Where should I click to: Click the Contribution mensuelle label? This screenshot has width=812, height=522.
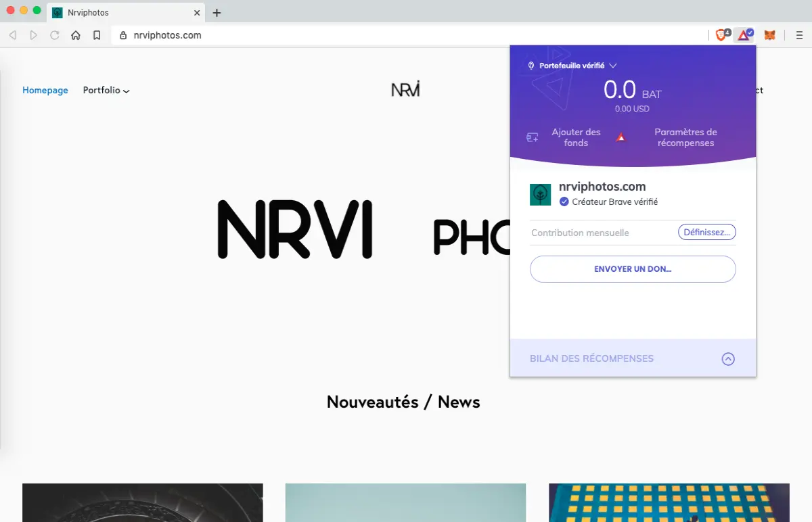pos(580,233)
